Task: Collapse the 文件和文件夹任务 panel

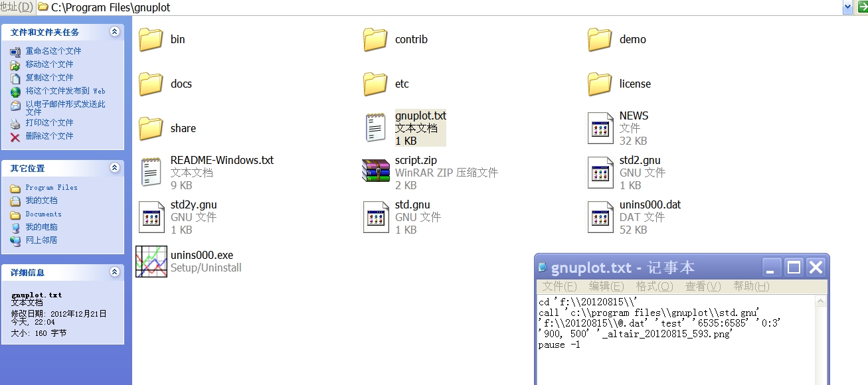Action: click(x=115, y=32)
